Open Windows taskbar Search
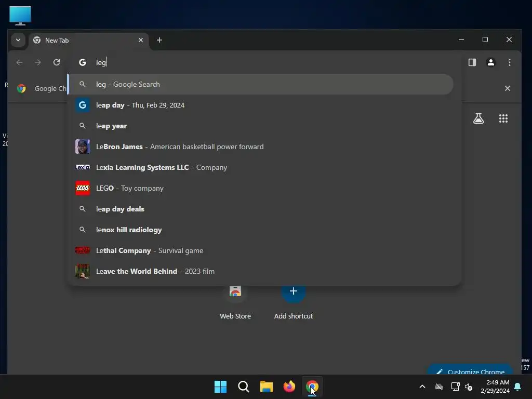532x399 pixels. tap(243, 387)
